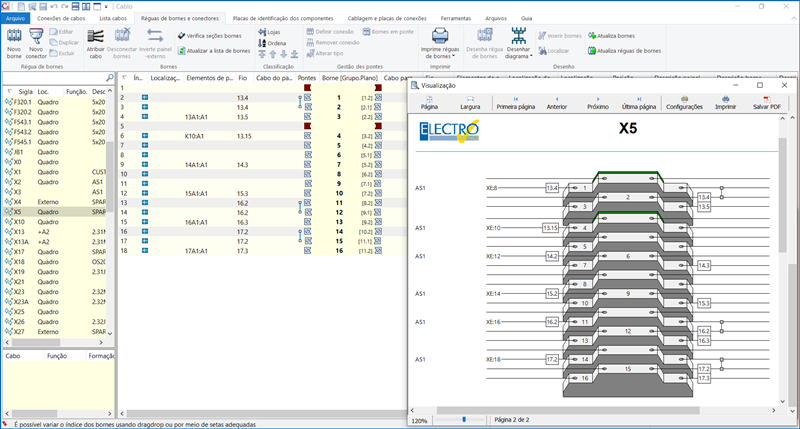Adjust the zoom slider in preview status bar

point(462,420)
